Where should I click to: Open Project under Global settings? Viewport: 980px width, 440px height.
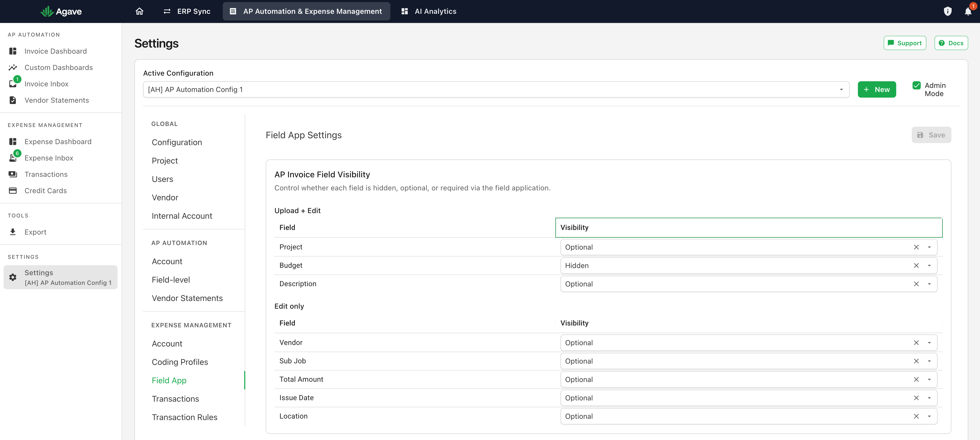[165, 161]
